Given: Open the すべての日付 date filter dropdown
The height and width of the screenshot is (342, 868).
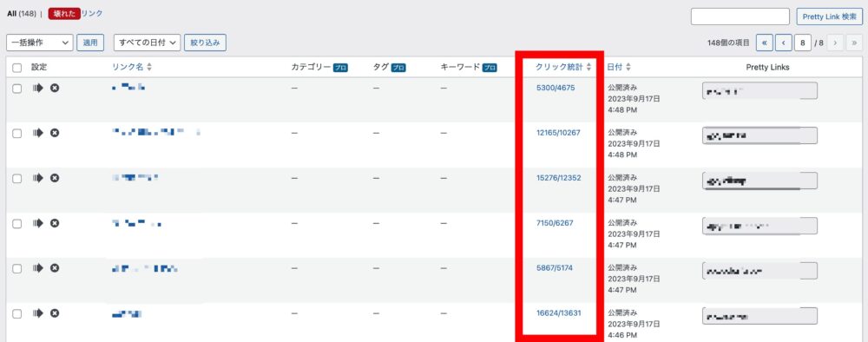Looking at the screenshot, I should tap(148, 43).
